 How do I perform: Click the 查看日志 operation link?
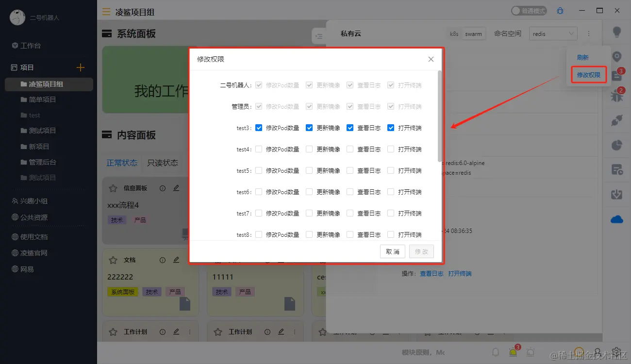(x=432, y=274)
